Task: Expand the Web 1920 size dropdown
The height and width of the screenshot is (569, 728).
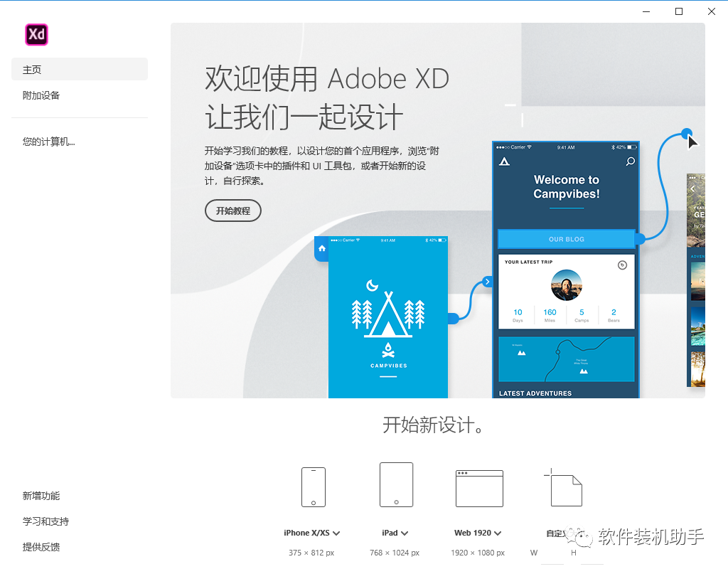Action: (498, 533)
